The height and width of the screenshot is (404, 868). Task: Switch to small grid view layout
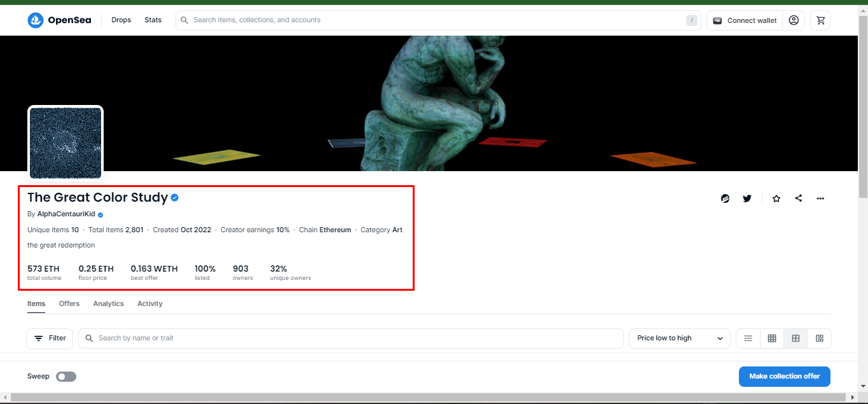coord(772,338)
